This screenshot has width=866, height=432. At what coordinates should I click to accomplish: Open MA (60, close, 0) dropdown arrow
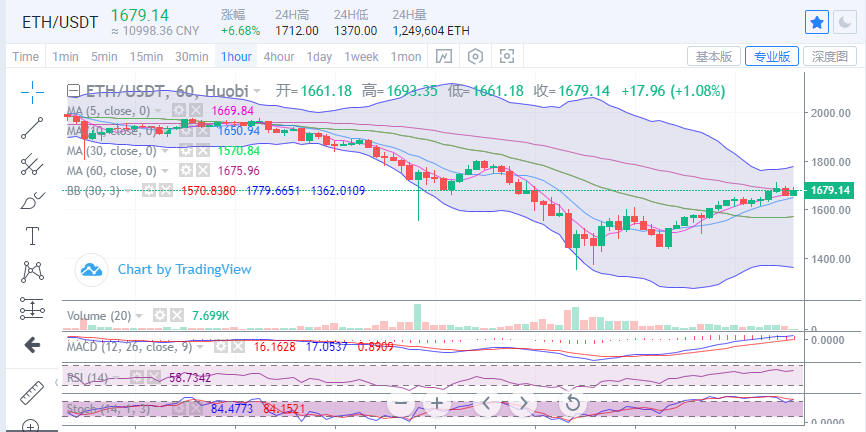coord(167,171)
